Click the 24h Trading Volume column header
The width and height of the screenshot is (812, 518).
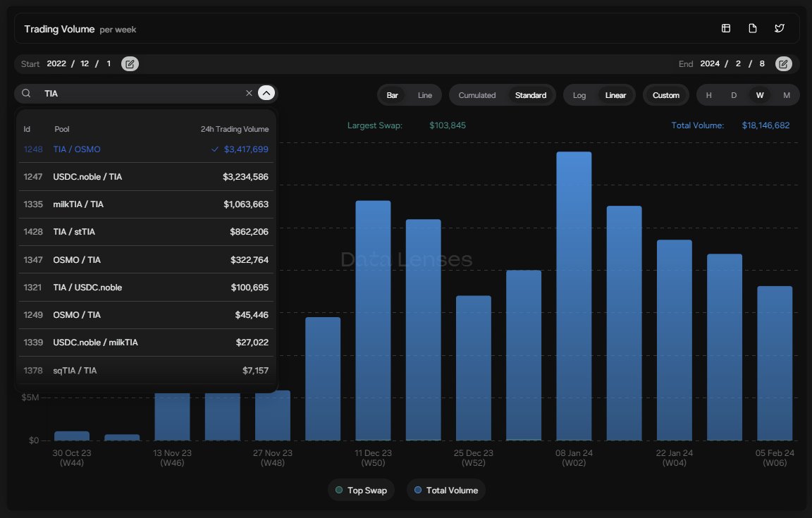click(235, 129)
